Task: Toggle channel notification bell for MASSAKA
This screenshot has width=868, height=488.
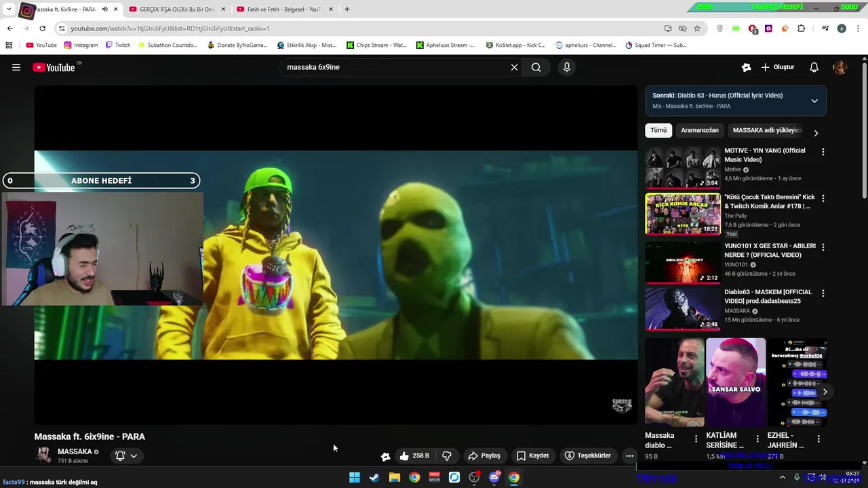Action: point(120,455)
